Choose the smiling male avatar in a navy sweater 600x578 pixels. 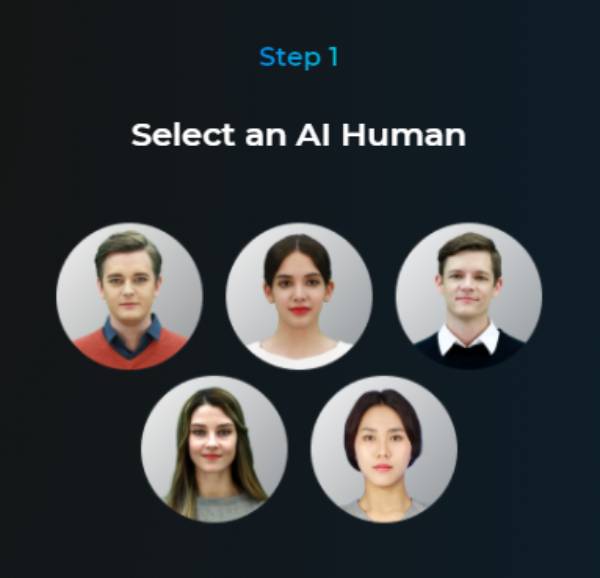469,296
